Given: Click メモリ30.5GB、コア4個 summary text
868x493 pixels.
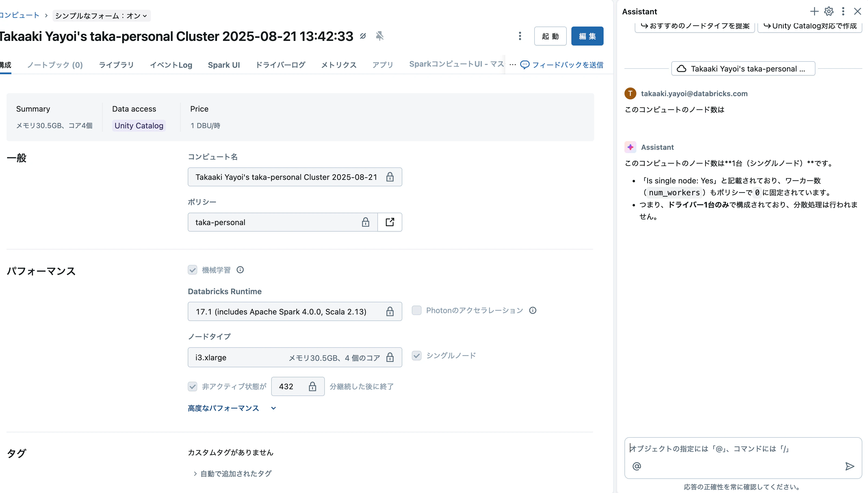Looking at the screenshot, I should pyautogui.click(x=54, y=126).
